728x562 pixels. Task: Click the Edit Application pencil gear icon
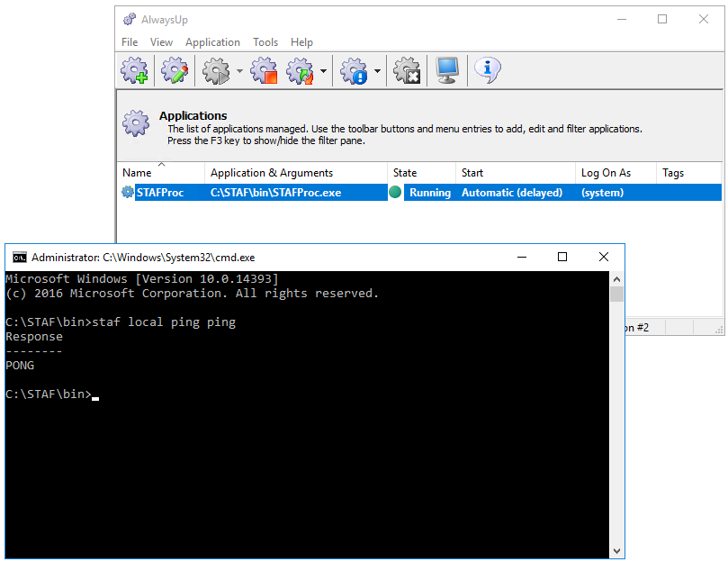click(175, 70)
